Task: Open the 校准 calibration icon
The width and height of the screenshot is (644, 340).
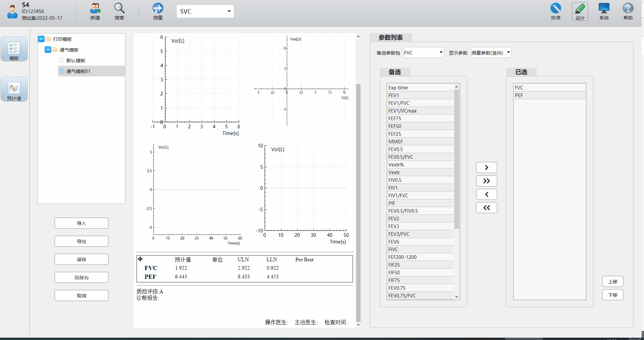Action: click(556, 11)
